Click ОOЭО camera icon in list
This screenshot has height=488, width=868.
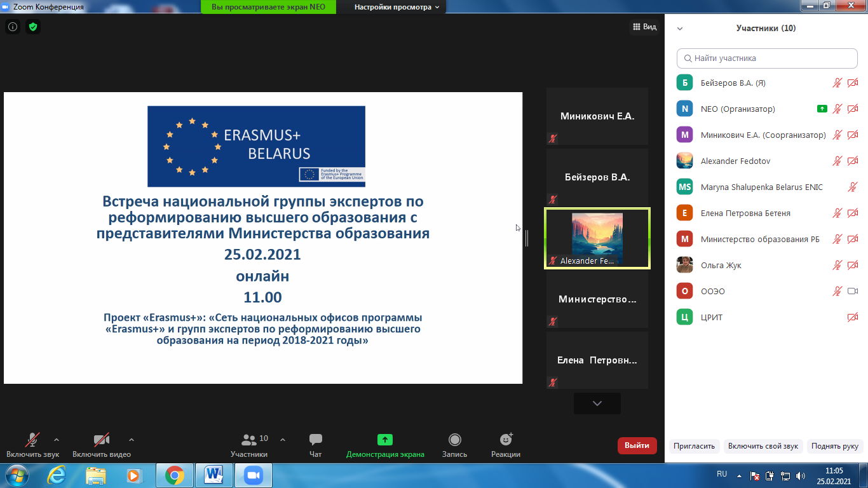tap(853, 291)
